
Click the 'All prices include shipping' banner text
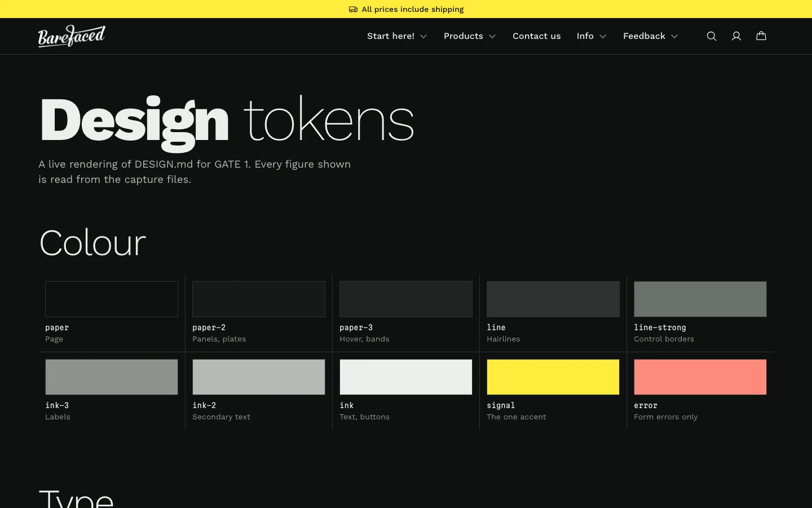(413, 9)
